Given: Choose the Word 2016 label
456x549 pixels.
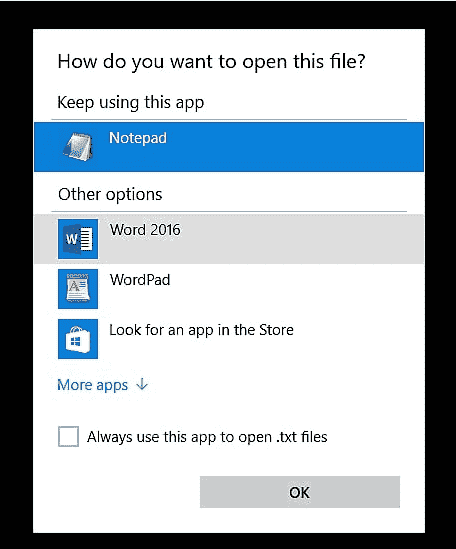Looking at the screenshot, I should [145, 230].
